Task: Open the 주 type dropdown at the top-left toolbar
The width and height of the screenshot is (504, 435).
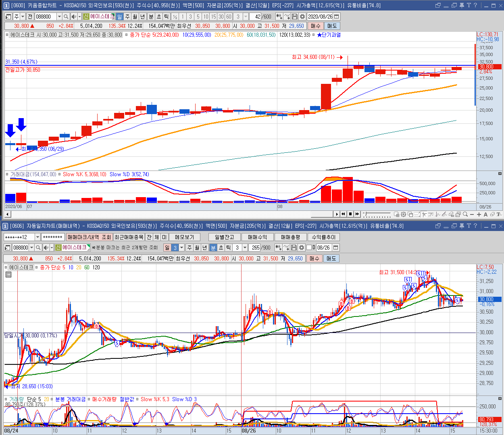Action: (x=23, y=17)
